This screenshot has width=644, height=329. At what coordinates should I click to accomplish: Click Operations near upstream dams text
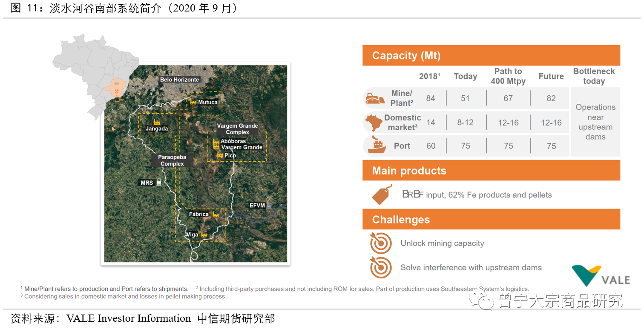click(x=595, y=122)
